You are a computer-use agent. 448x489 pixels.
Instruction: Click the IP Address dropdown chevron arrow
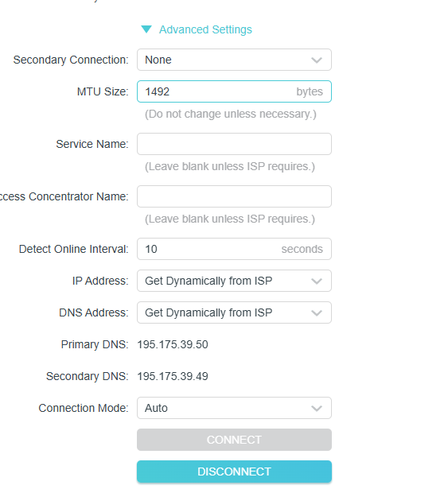point(317,281)
